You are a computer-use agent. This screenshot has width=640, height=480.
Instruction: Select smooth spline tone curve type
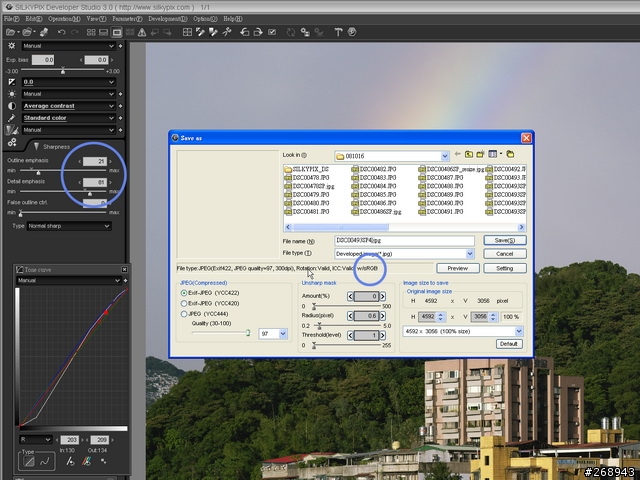tap(44, 462)
